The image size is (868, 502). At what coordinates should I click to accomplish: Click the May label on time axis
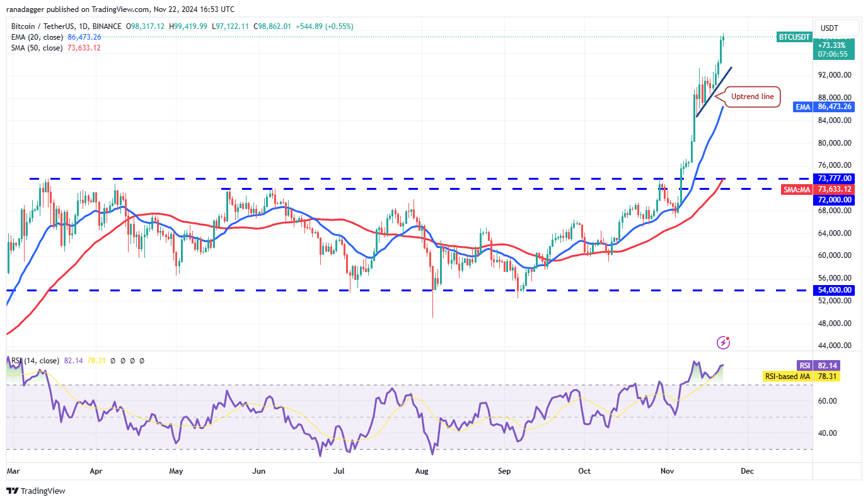tap(176, 470)
